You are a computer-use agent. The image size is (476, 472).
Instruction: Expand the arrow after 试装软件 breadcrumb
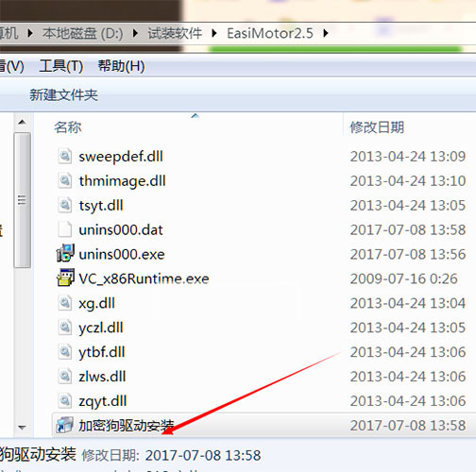[214, 33]
